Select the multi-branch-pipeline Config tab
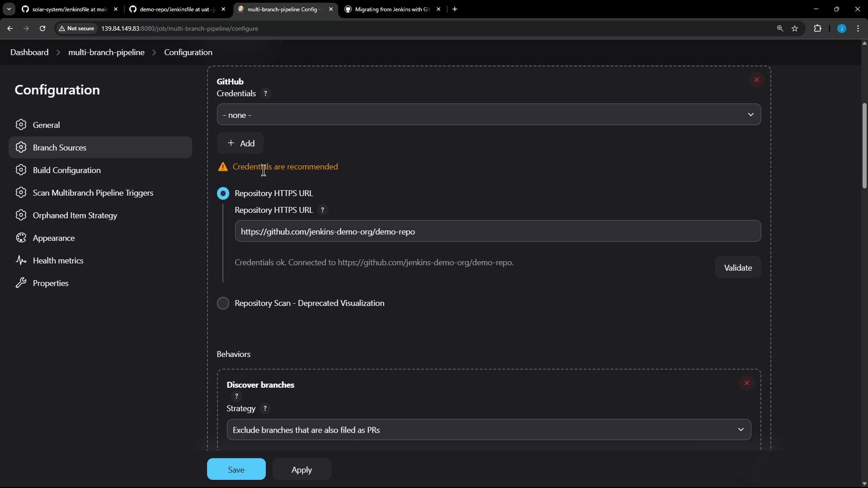 [285, 9]
